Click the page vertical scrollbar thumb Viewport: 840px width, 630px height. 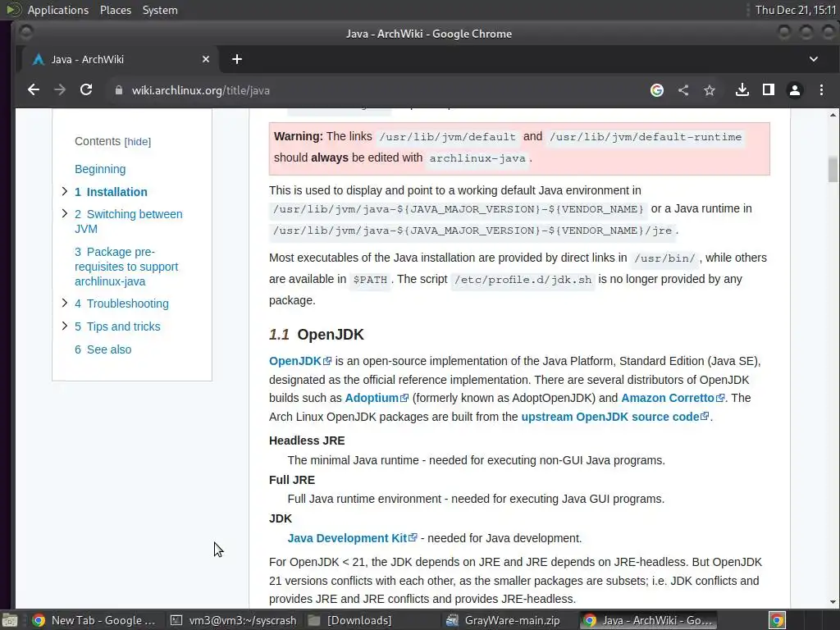833,169
